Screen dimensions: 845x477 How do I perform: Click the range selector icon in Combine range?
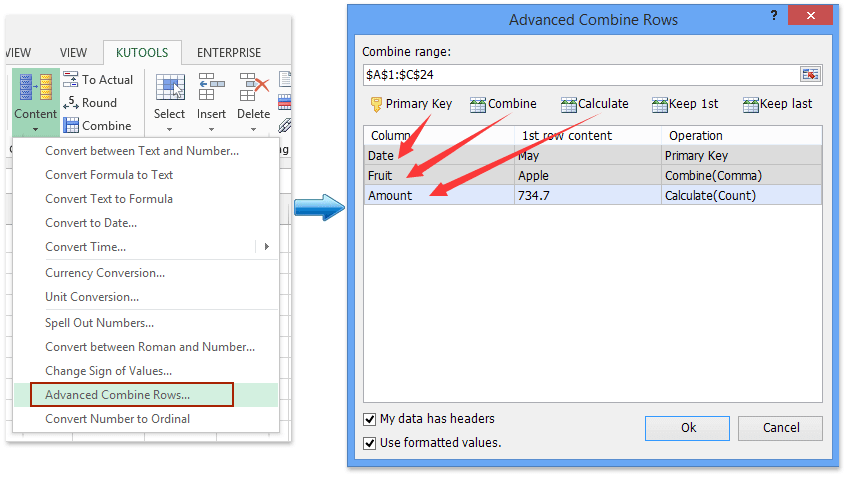pos(810,74)
